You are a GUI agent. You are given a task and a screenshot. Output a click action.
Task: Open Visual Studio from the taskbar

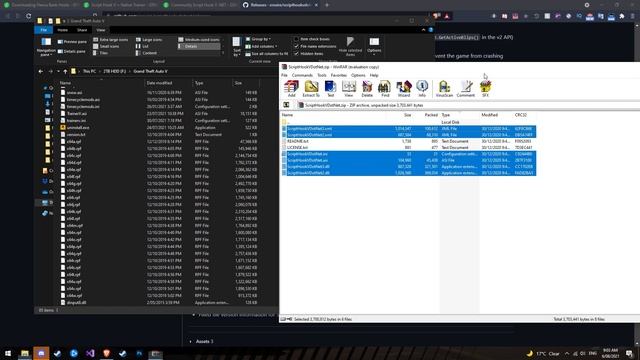90,353
